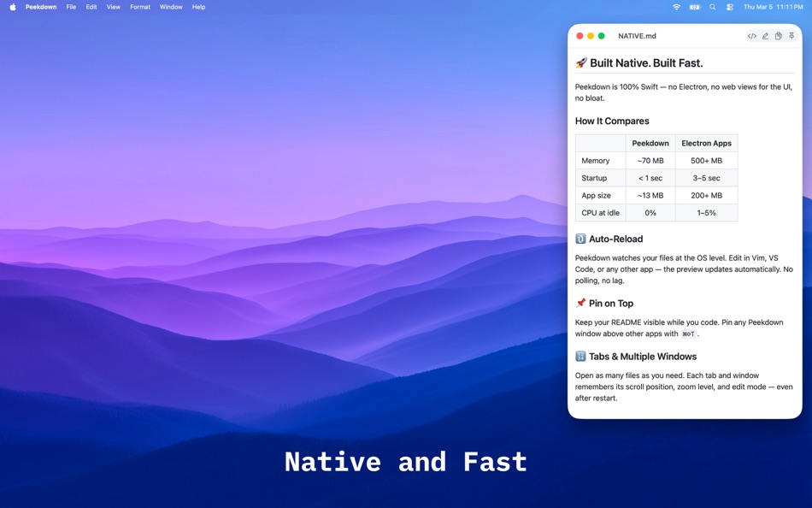
Task: Open the Edit menu
Action: click(x=91, y=7)
